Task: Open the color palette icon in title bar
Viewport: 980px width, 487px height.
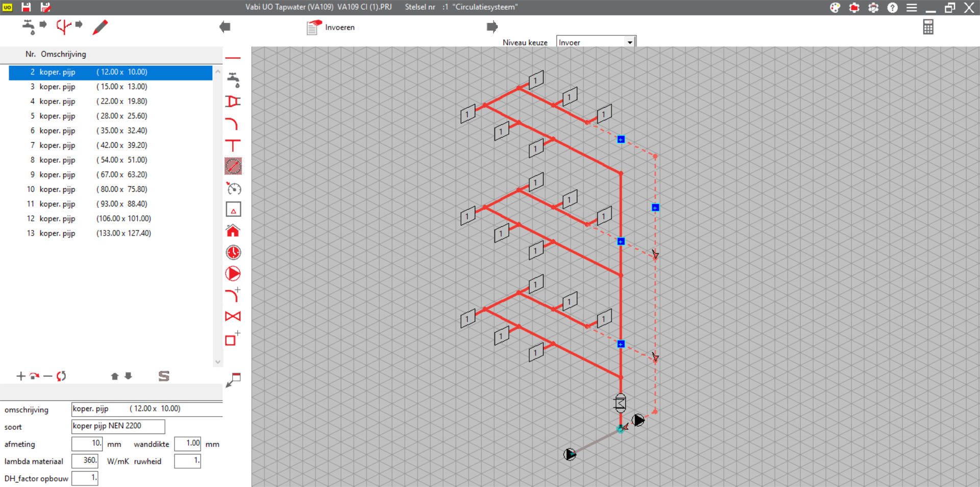Action: 835,8
